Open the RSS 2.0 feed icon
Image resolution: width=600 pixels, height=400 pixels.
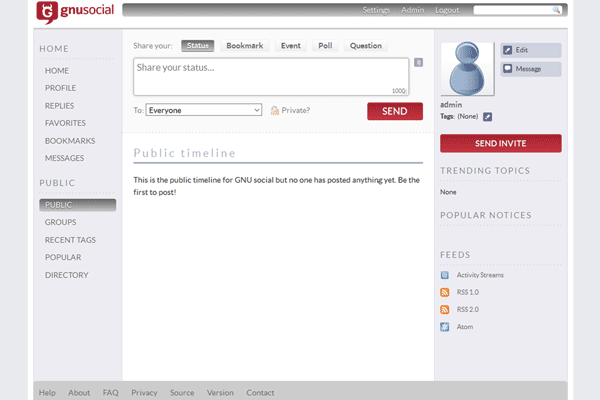pyautogui.click(x=445, y=309)
